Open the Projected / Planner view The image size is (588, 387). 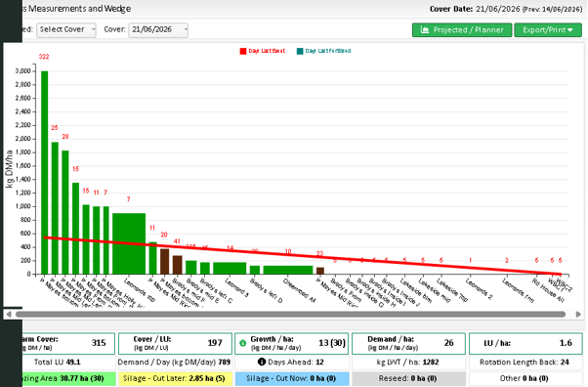tap(462, 30)
